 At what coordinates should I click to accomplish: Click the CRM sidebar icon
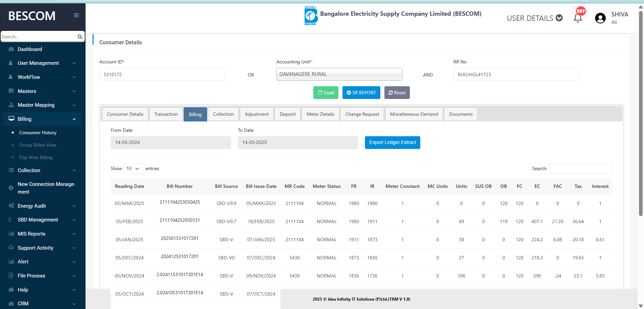(11, 303)
